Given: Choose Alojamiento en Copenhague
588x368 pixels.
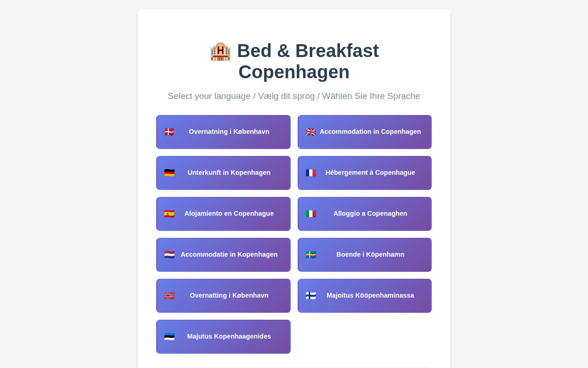Looking at the screenshot, I should 223,214.
